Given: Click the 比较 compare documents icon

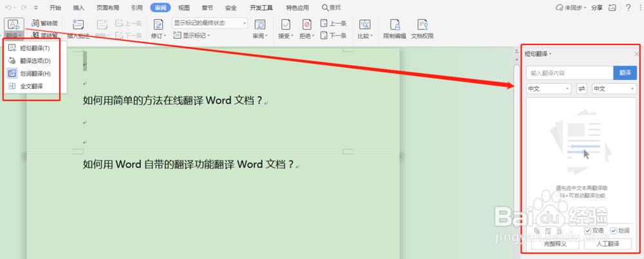Looking at the screenshot, I should pos(364,24).
